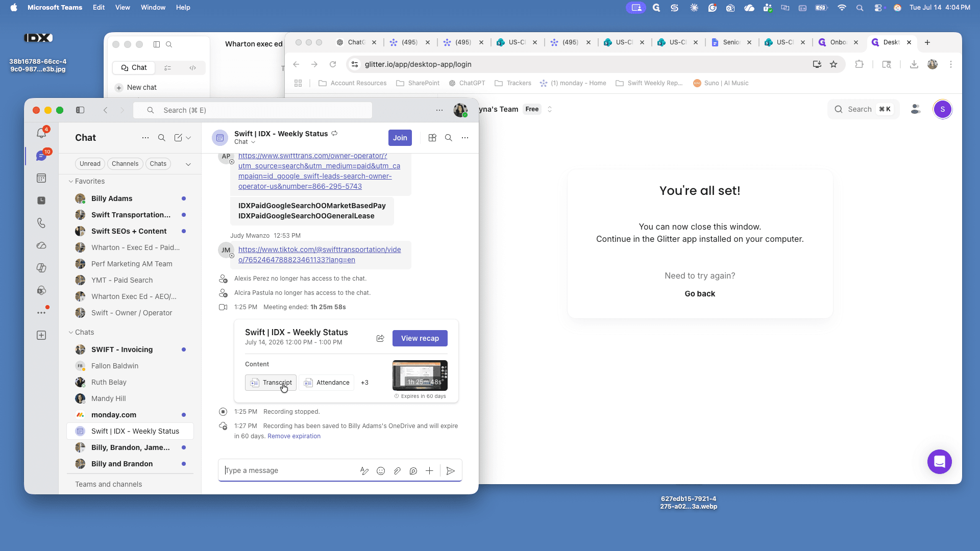The width and height of the screenshot is (980, 551).
Task: Open the Chat dropdown under meeting title
Action: 245,142
